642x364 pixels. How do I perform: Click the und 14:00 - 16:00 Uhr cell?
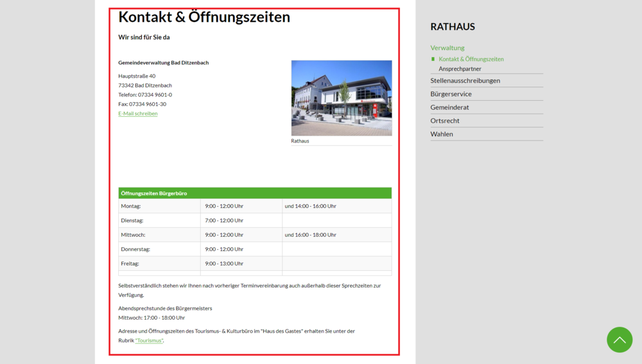[336, 206]
